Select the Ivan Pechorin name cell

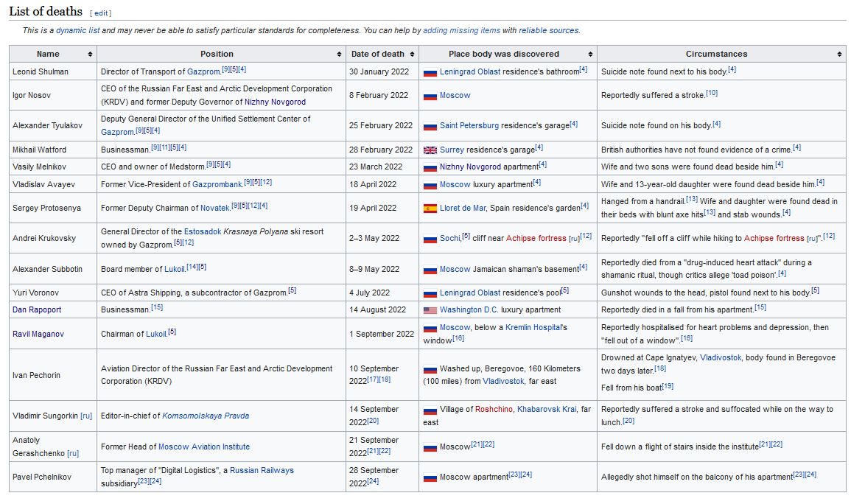click(53, 376)
